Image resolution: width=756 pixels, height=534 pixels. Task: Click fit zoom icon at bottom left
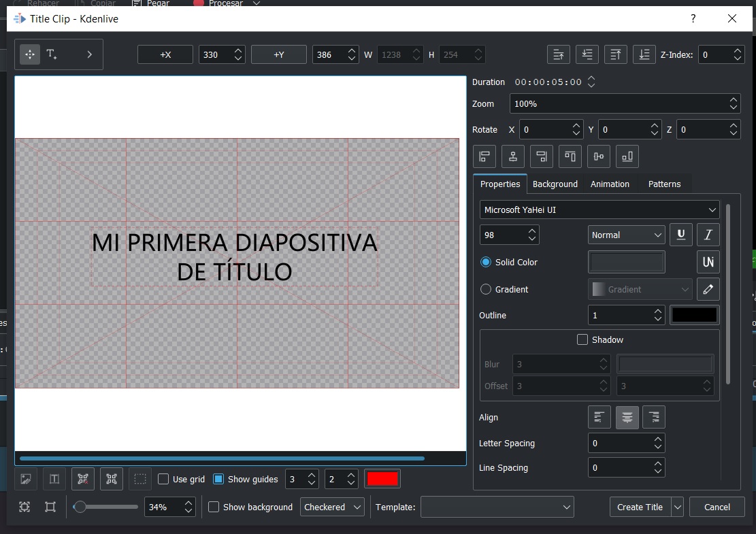tap(24, 507)
